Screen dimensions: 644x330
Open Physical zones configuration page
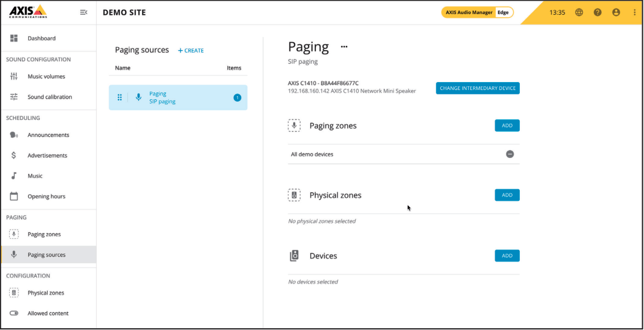(x=45, y=293)
